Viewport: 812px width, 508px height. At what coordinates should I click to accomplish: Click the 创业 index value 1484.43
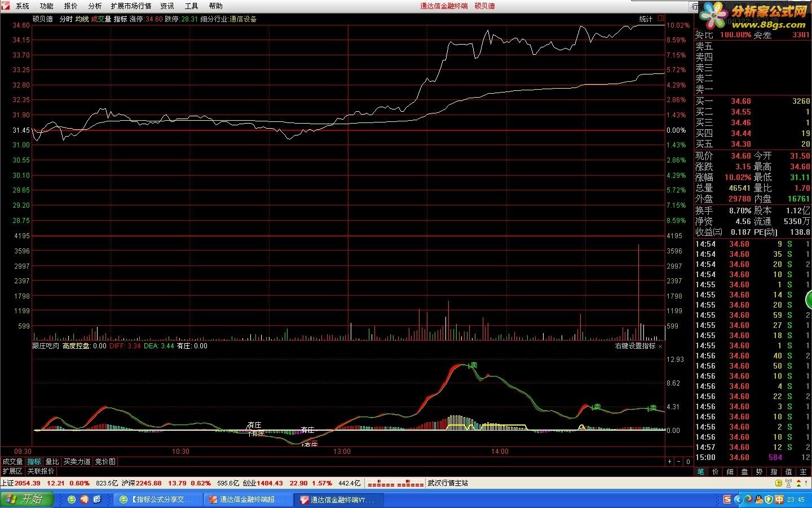(270, 483)
